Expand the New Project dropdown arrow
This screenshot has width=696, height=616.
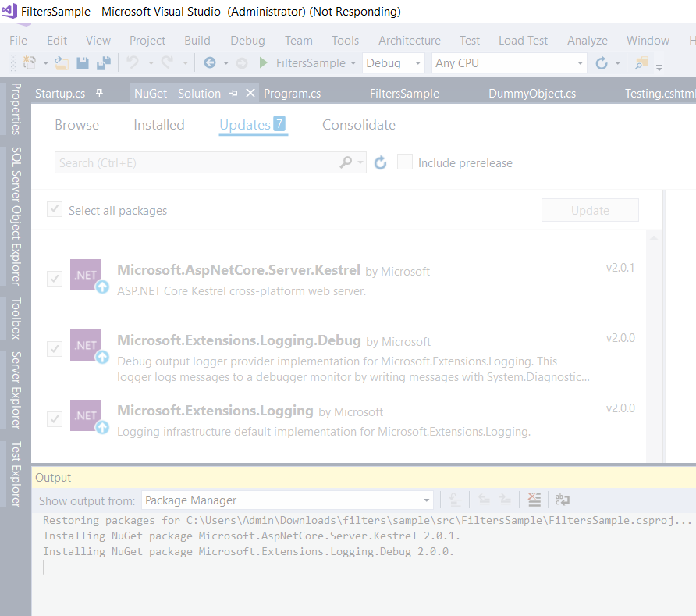pyautogui.click(x=45, y=63)
